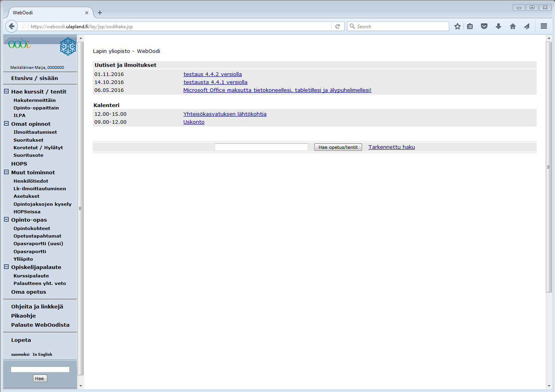Image resolution: width=555 pixels, height=392 pixels.
Task: Open Palaute WebOodista link
Action: coord(40,325)
